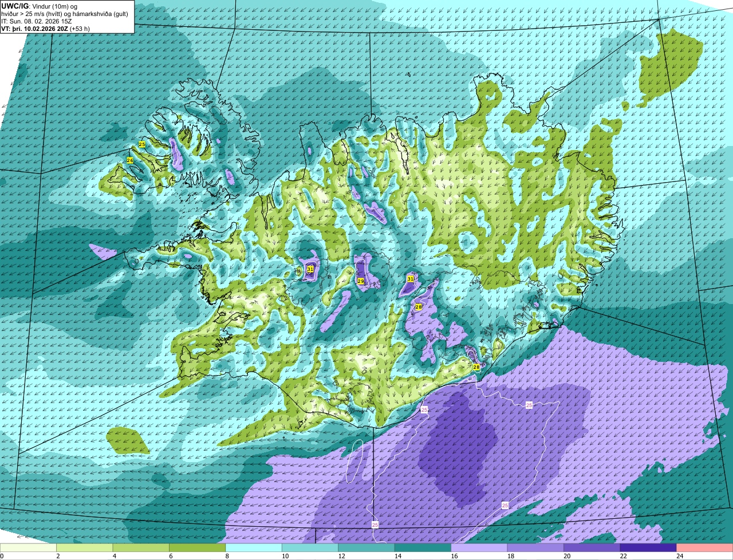
Task: Select the 18–20 m/s purple legend swatch
Action: [x=535, y=547]
